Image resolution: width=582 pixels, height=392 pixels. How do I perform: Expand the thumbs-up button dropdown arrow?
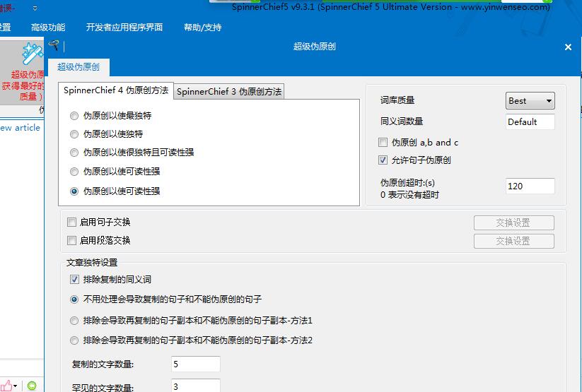17,386
